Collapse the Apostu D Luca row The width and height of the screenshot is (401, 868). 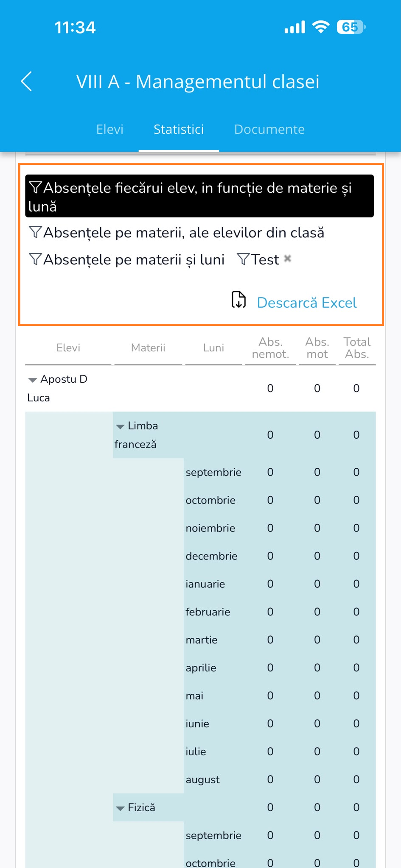coord(32,380)
